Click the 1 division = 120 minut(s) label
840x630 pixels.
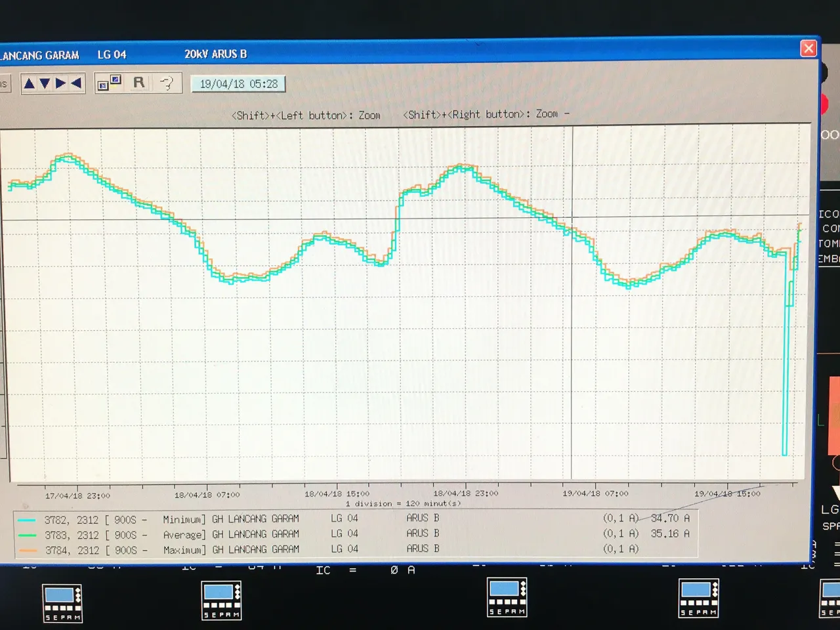(404, 503)
